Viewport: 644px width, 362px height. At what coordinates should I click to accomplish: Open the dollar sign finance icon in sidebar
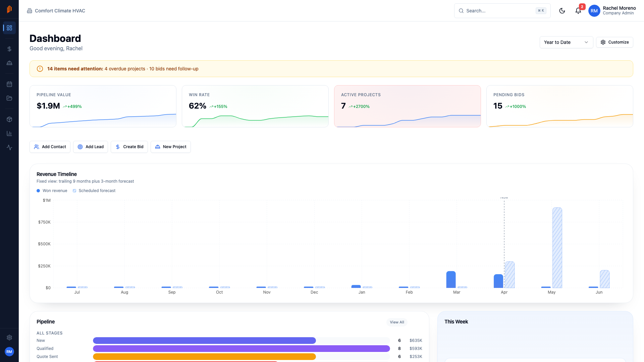9,49
